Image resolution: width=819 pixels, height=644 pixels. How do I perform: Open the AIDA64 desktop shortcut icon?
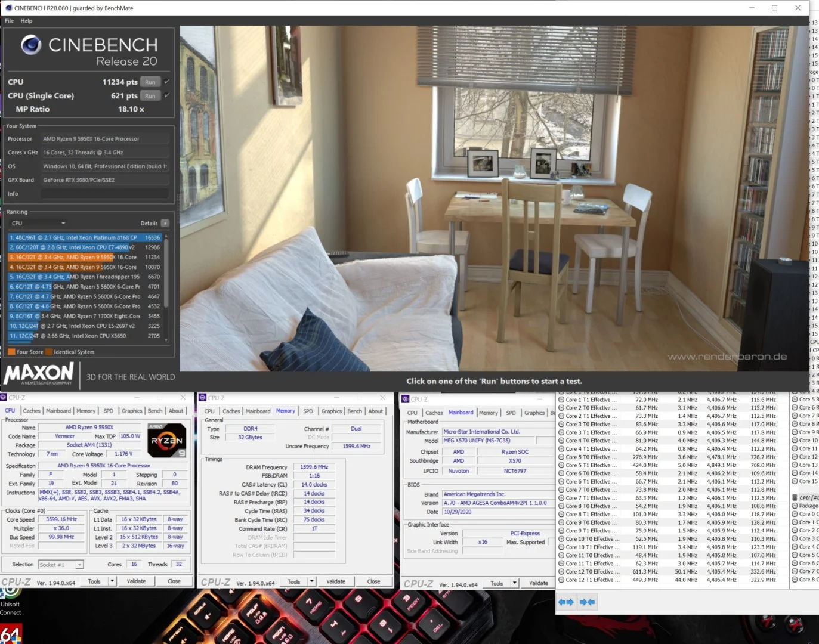click(11, 633)
